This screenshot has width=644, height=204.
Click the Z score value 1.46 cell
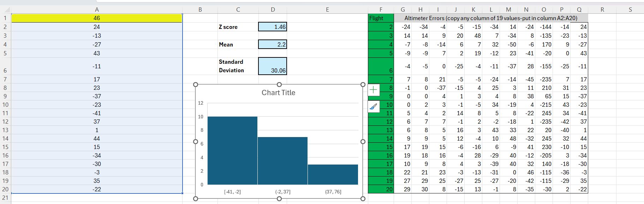pyautogui.click(x=273, y=27)
